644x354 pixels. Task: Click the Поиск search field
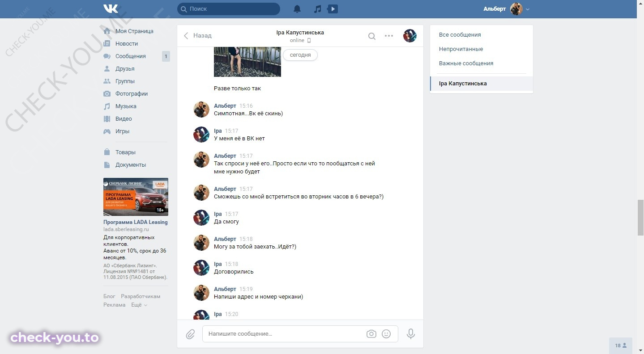point(229,9)
